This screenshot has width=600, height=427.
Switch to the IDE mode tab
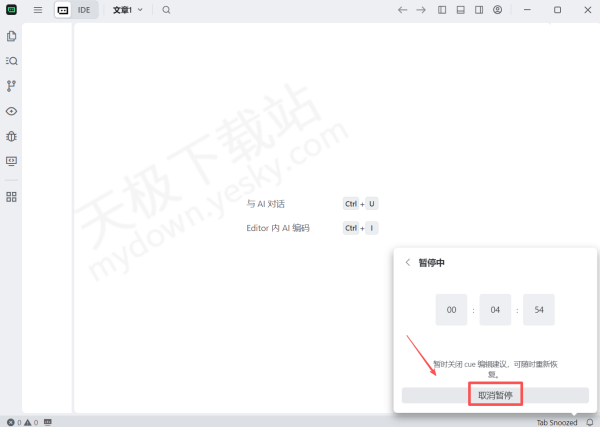pos(84,10)
